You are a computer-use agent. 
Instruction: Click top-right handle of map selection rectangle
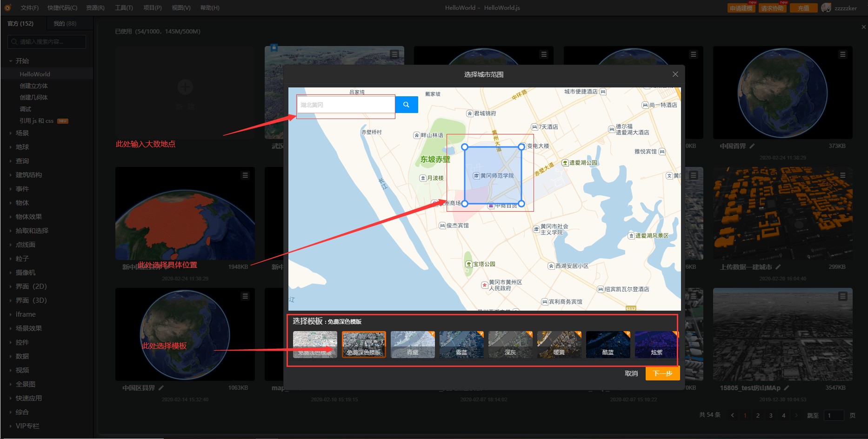click(x=521, y=146)
